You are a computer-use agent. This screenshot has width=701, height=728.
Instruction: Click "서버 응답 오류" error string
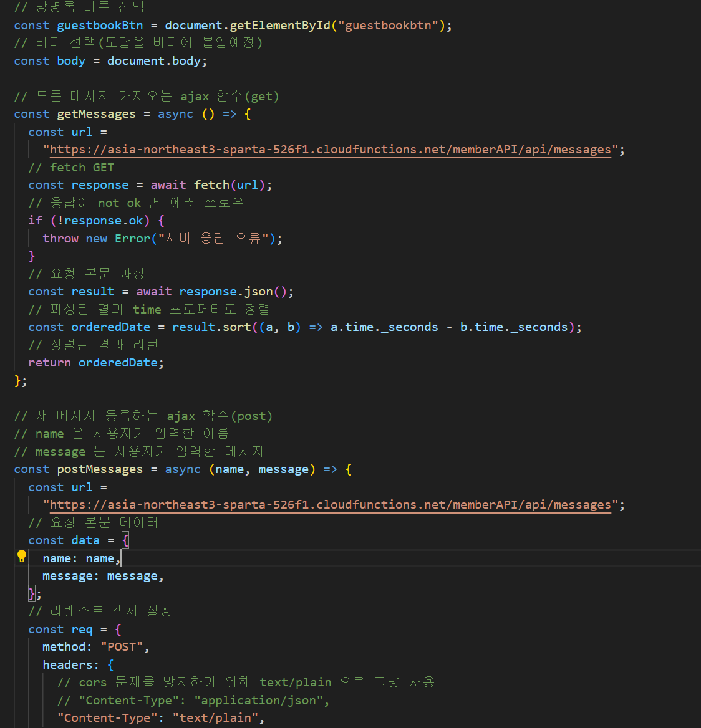pos(213,239)
